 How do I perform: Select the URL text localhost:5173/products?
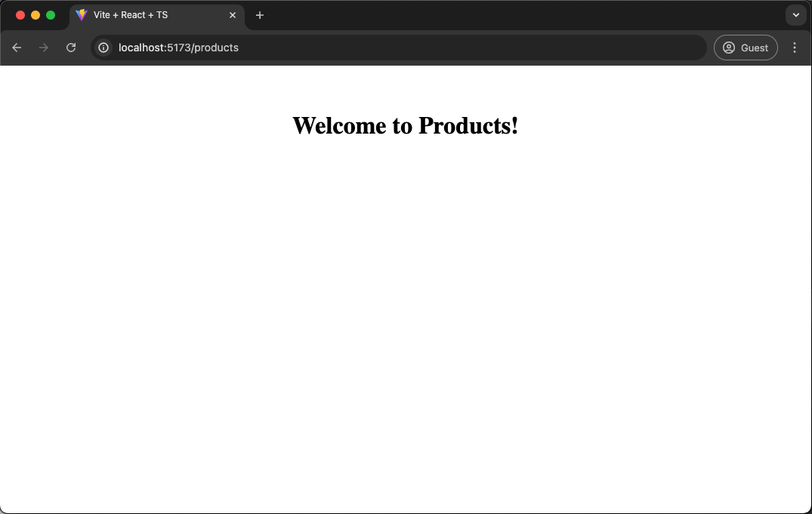point(178,47)
